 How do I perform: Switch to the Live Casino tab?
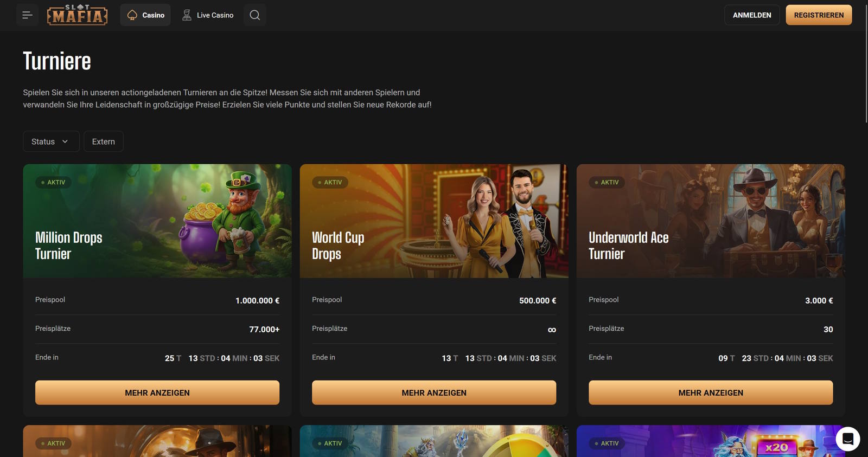click(208, 15)
